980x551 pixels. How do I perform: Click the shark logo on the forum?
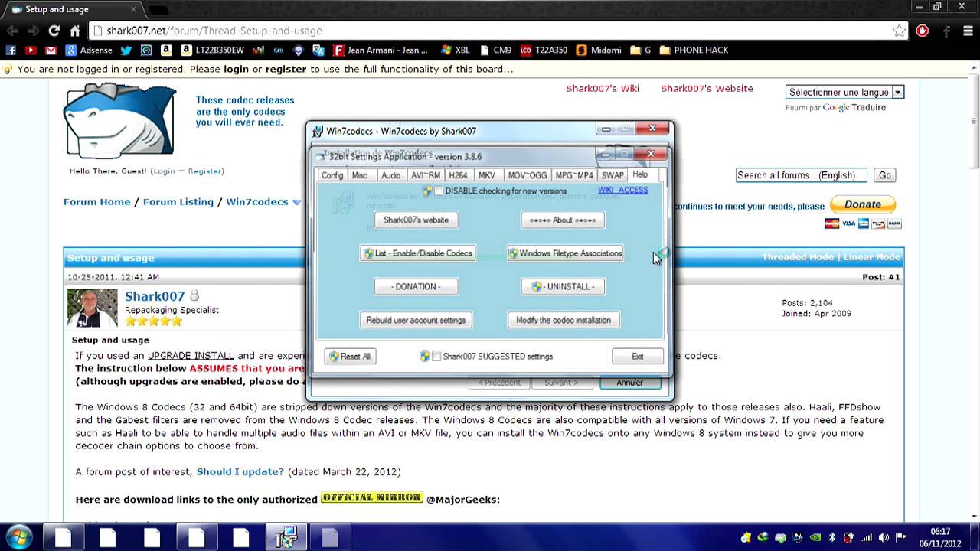point(120,120)
